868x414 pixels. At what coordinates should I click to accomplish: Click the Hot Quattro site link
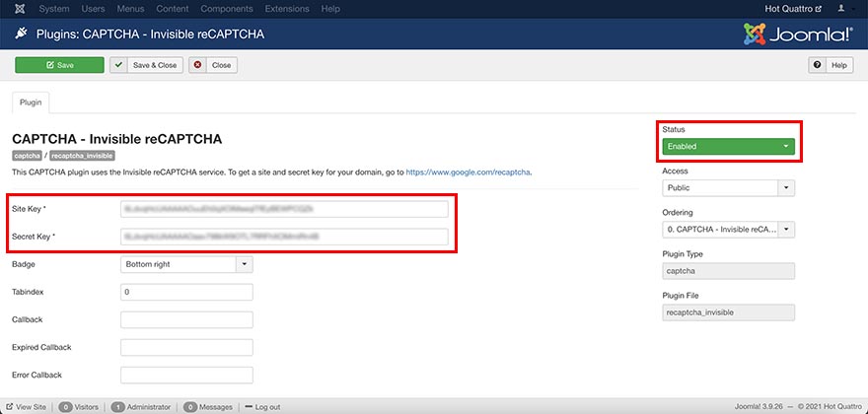pyautogui.click(x=793, y=9)
